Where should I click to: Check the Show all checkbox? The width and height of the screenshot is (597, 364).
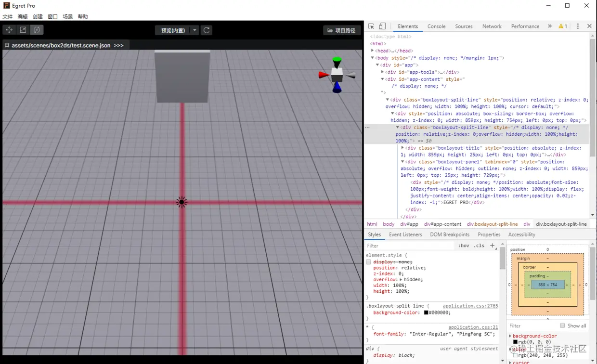[x=562, y=326]
